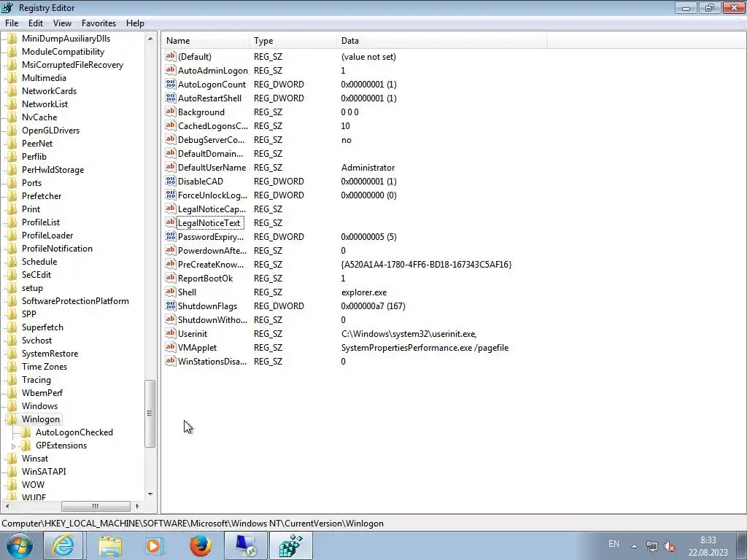747x560 pixels.
Task: Click the tree horizontal scroll right arrow
Action: pyautogui.click(x=137, y=506)
